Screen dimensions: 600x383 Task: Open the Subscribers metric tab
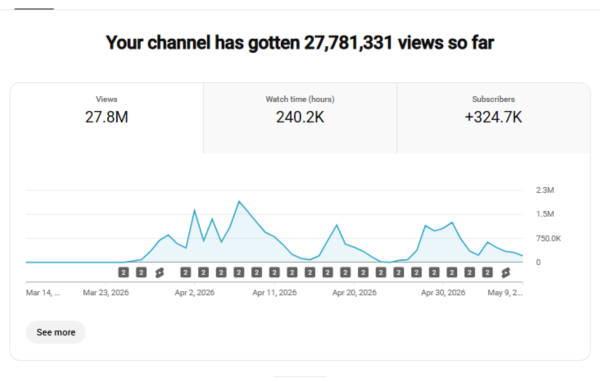click(493, 118)
